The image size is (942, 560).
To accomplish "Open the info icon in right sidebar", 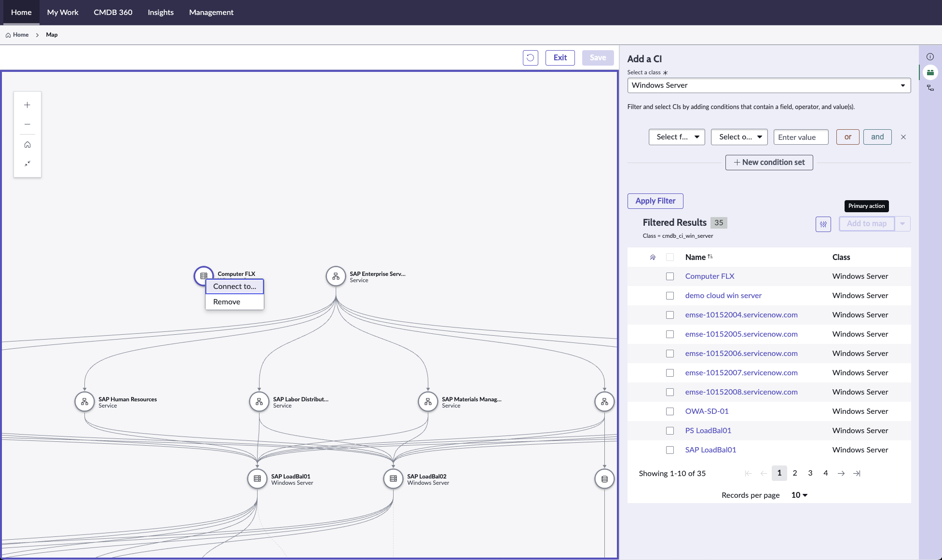I will [930, 57].
